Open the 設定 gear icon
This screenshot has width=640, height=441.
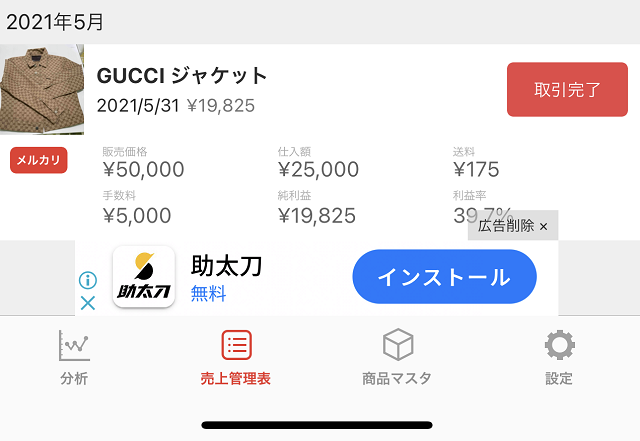coord(560,345)
